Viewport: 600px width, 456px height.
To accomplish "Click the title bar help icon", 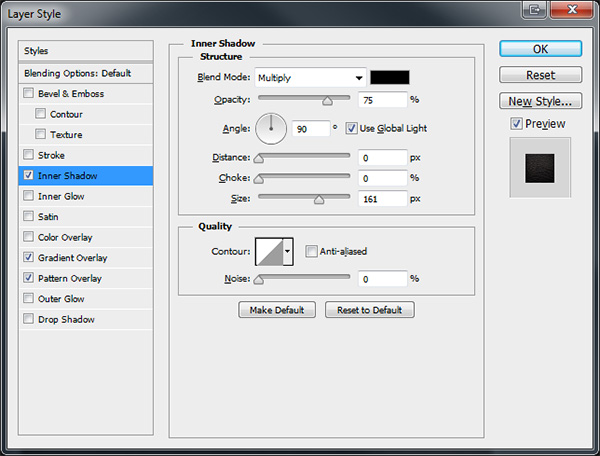I will click(535, 9).
